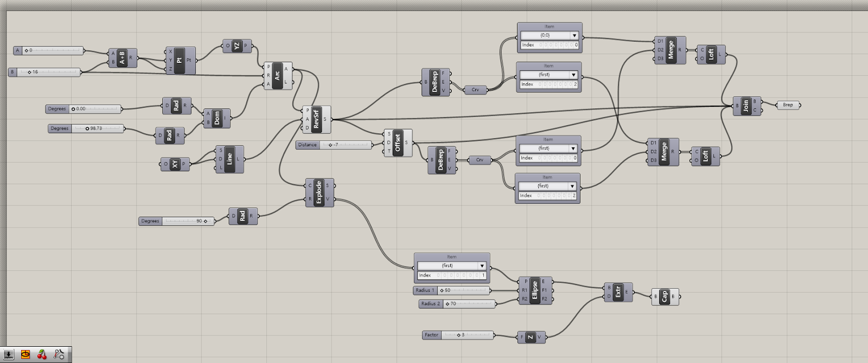868x363 pixels.
Task: Click the Crv parameter after the upper DeBrep
Action: point(475,90)
